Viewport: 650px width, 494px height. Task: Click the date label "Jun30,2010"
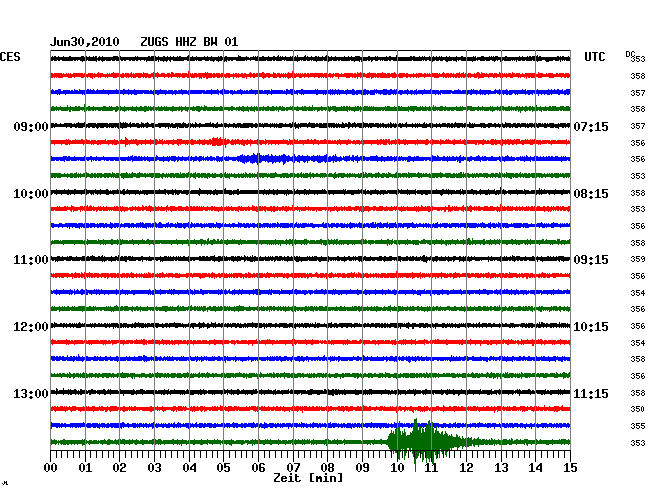point(85,42)
